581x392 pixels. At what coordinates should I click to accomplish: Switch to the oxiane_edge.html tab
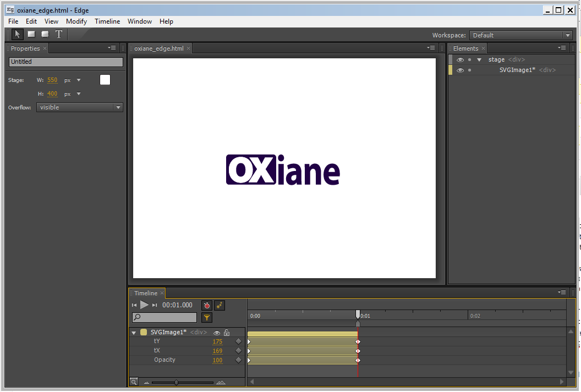click(x=159, y=48)
